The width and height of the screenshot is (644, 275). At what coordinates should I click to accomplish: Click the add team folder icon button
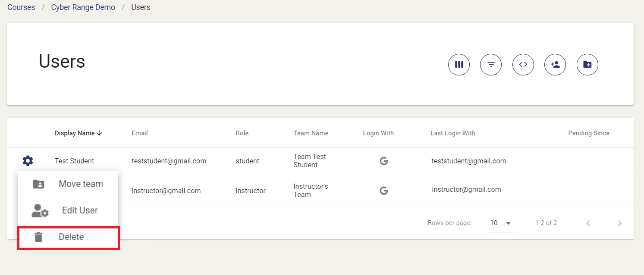point(587,65)
